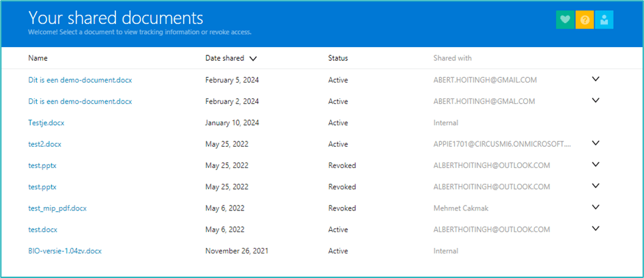This screenshot has width=644, height=278.
Task: Expand the test.docx row chevron
Action: click(x=596, y=229)
